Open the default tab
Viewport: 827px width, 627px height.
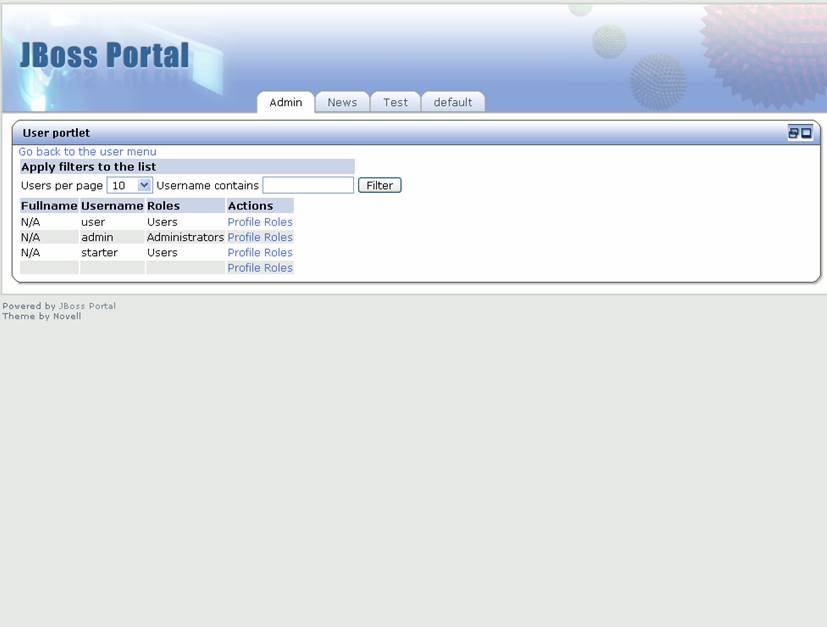[453, 102]
